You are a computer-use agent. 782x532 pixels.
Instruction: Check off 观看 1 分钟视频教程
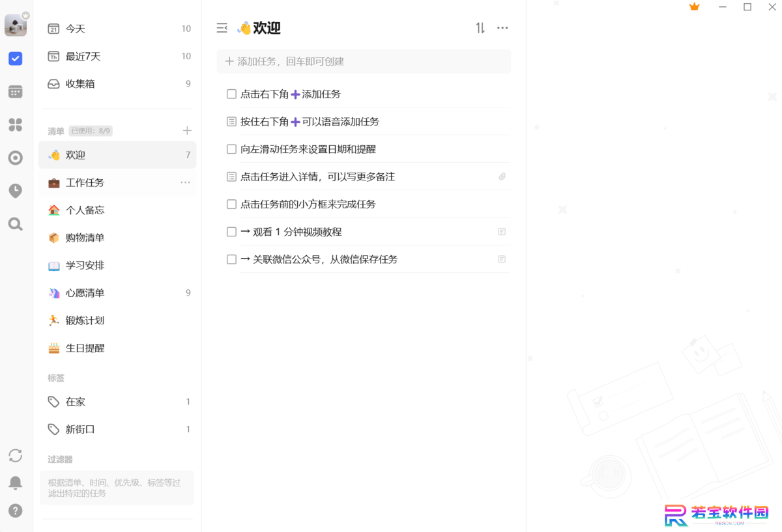pyautogui.click(x=231, y=232)
